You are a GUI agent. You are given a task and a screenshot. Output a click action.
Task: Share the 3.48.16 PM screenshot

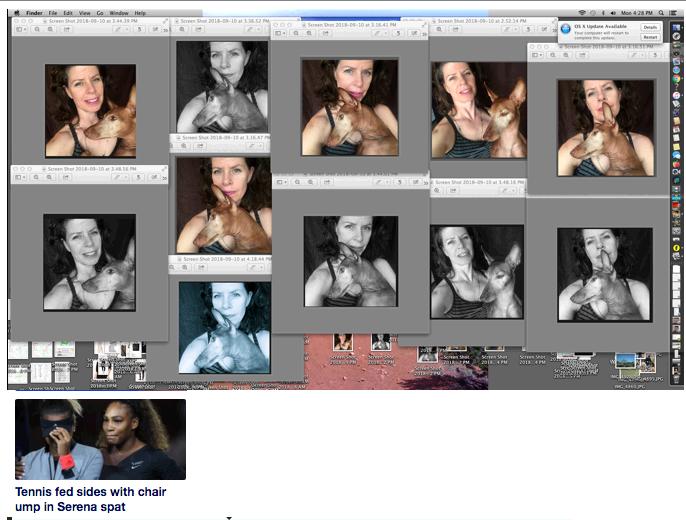(453, 190)
